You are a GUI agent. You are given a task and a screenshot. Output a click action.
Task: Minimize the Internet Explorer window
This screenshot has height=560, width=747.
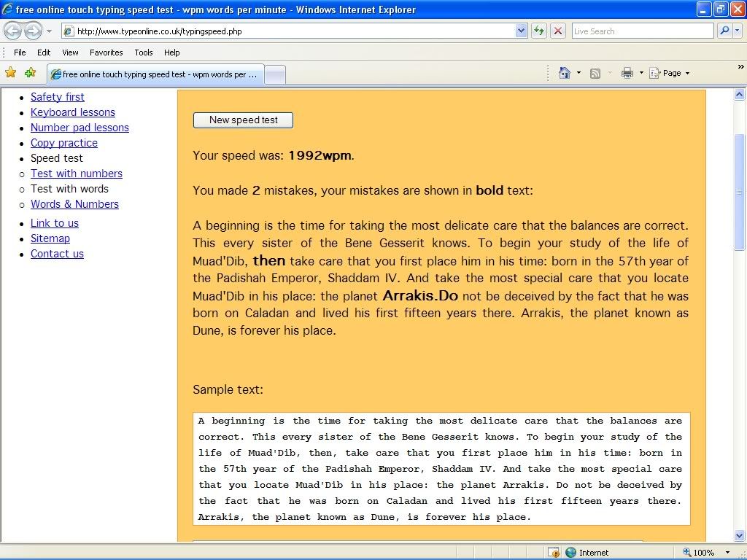point(703,9)
